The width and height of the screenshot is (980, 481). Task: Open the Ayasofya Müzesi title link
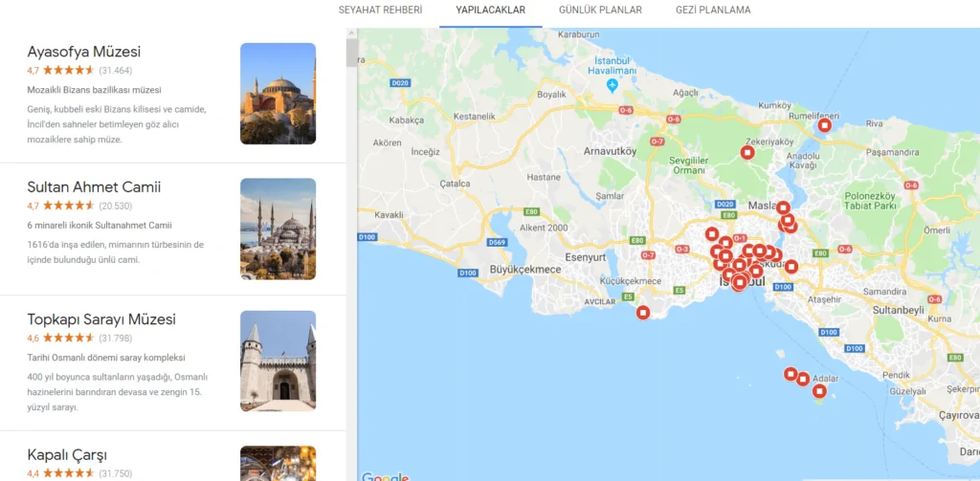point(84,52)
